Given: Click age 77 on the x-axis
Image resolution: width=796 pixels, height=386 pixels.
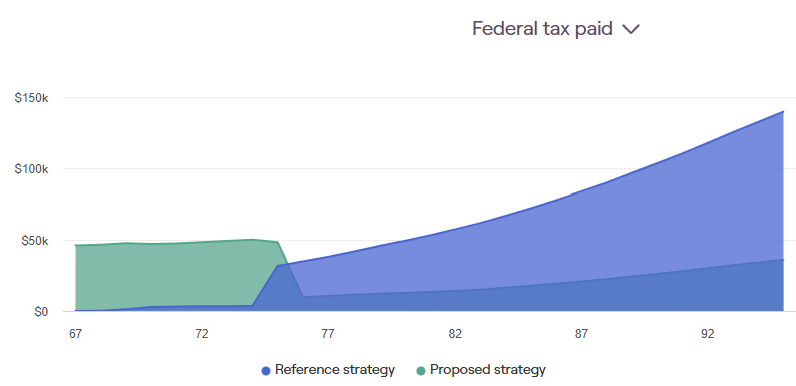Looking at the screenshot, I should pos(328,334).
